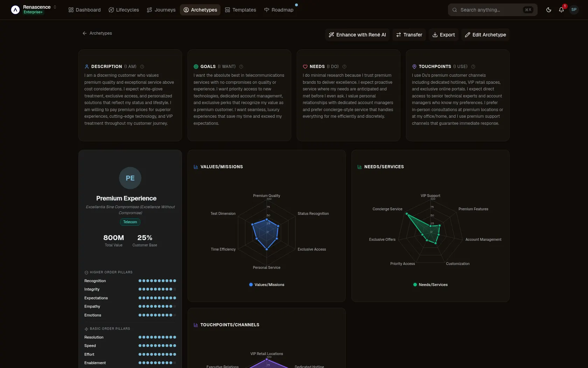Screen dimensions: 588x368
Task: Go to Lifecycles section
Action: (124, 10)
